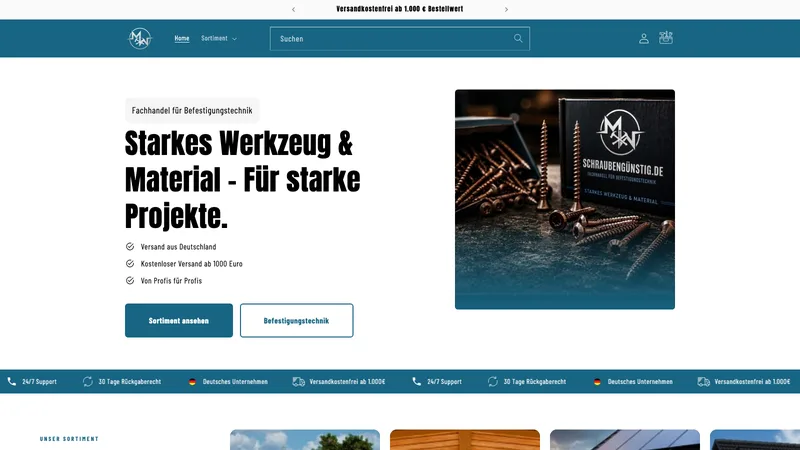Click first Versandkostenfrei ab 1.000€ ticker text
The image size is (800, 450).
tap(347, 382)
